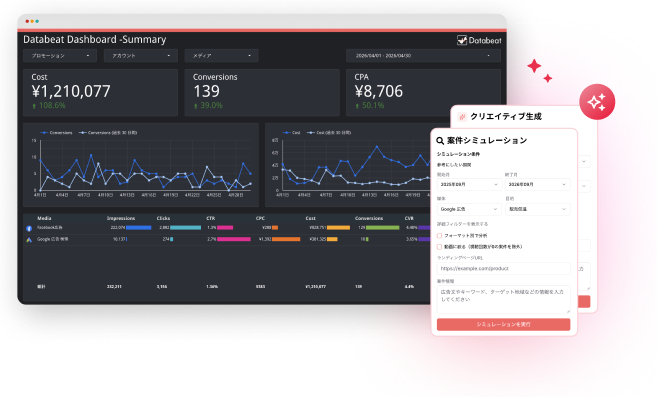Enable the 動画に絞る checkbox
Viewport: 657px width, 397px height.
click(x=440, y=247)
